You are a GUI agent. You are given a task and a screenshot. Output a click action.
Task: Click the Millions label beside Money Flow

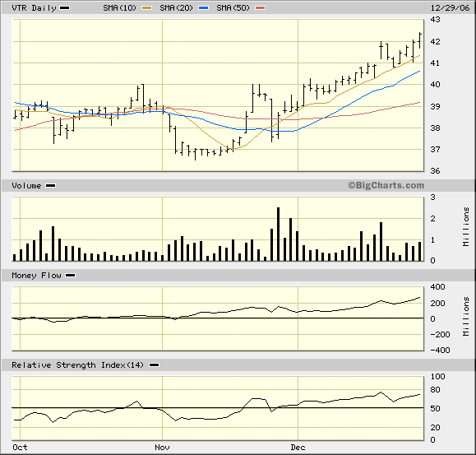pyautogui.click(x=466, y=317)
